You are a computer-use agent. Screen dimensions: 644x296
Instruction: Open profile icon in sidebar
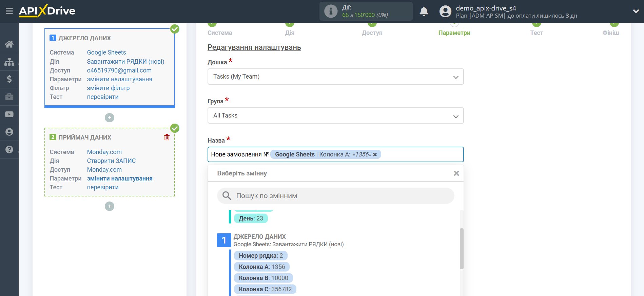(9, 132)
